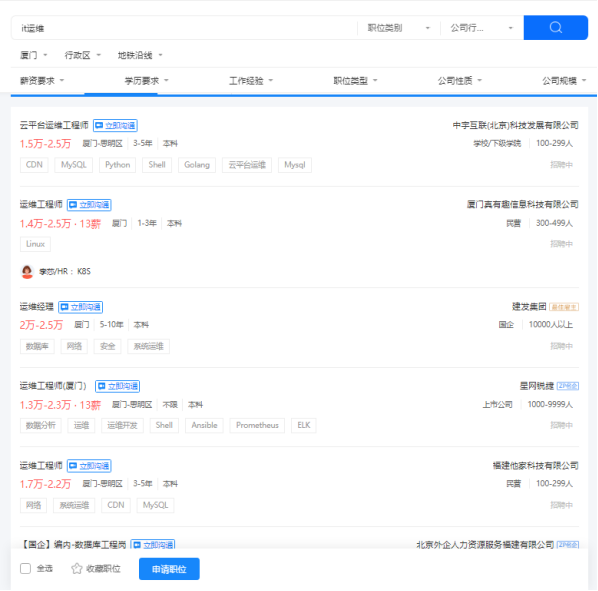
Task: Click 10000人以上 company size
Action: tap(550, 324)
